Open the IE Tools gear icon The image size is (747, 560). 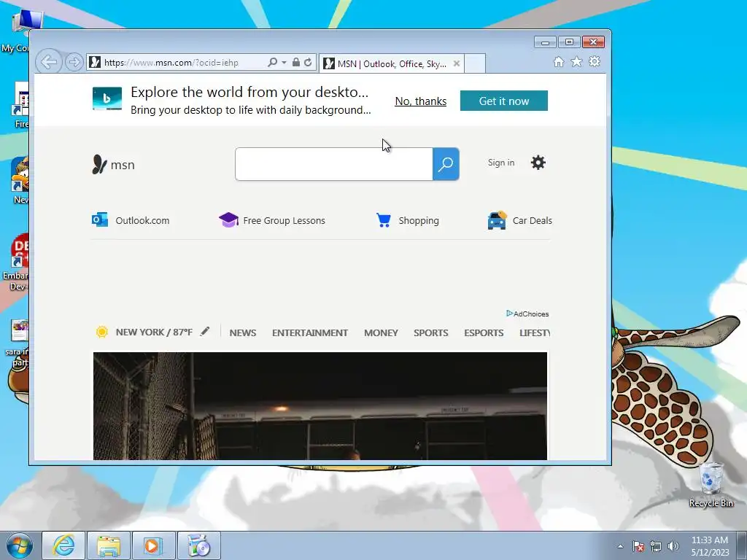coord(595,61)
